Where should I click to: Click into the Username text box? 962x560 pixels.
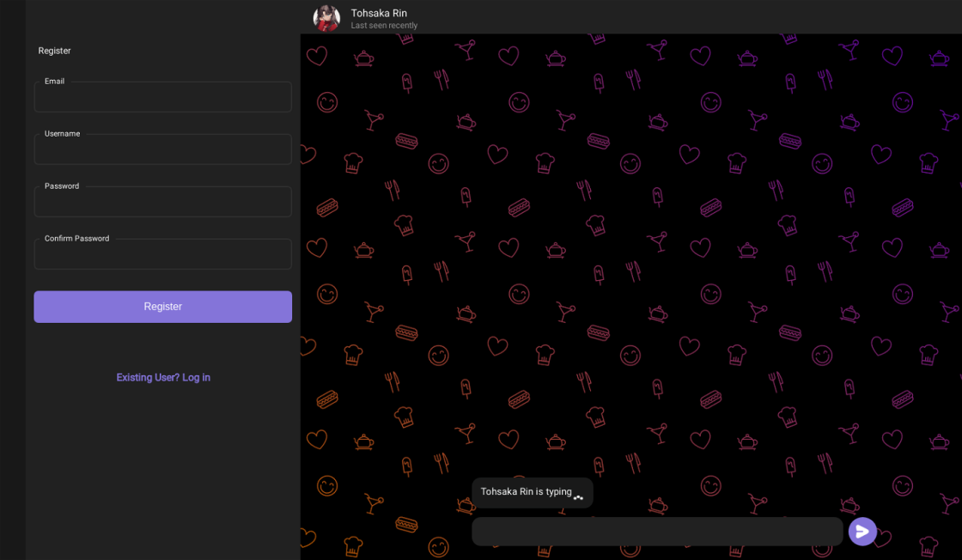pyautogui.click(x=162, y=150)
